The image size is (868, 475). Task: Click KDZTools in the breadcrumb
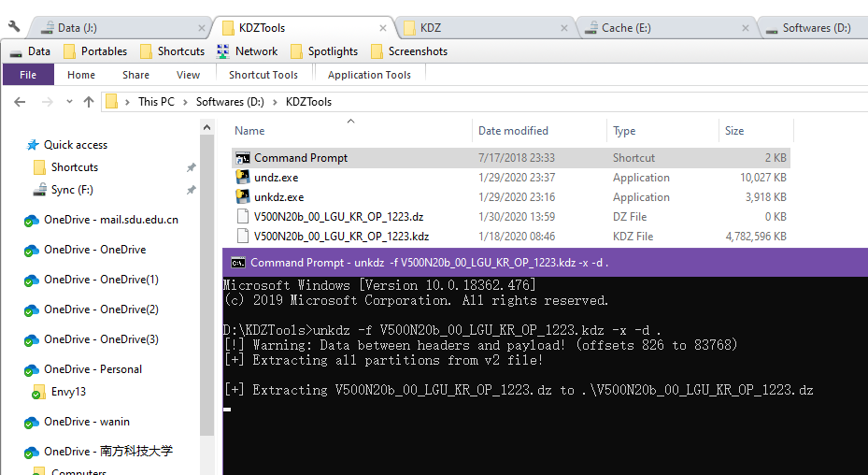point(308,102)
